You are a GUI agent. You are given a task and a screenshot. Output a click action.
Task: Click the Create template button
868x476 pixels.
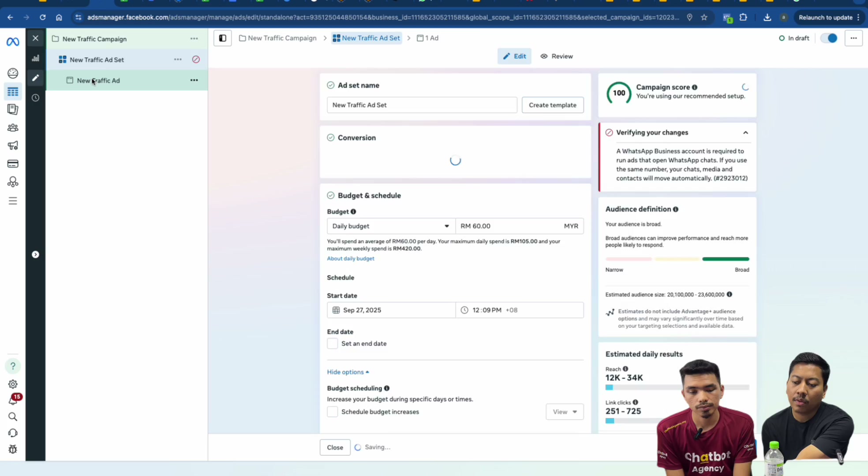(x=553, y=105)
